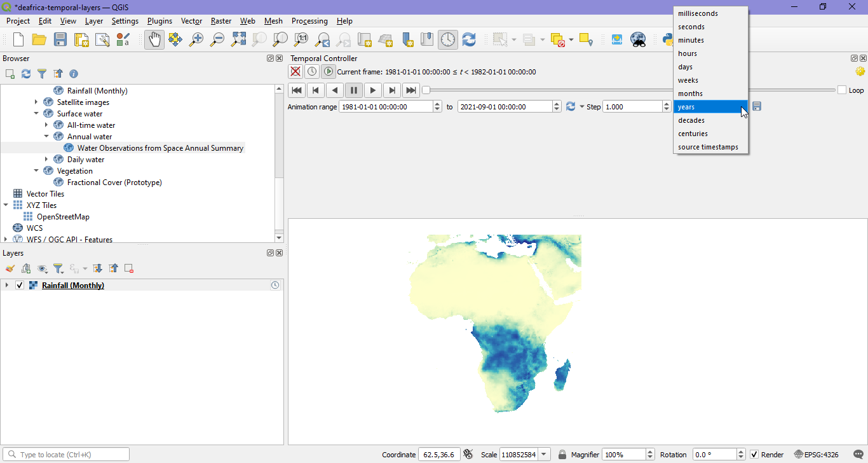Enable Render checkbox in status bar
The width and height of the screenshot is (868, 463).
754,454
